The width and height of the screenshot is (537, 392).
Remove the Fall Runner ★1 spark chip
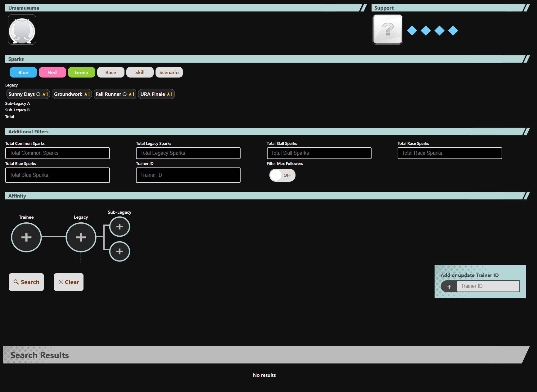click(115, 94)
